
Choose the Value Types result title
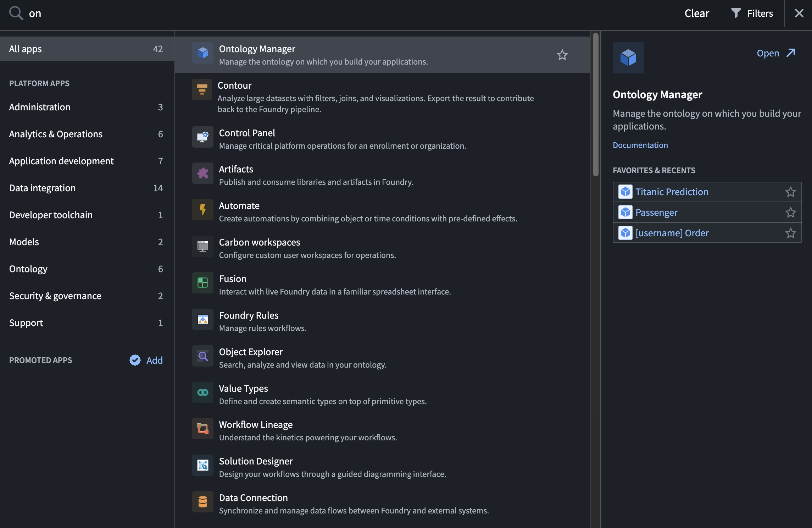[244, 389]
